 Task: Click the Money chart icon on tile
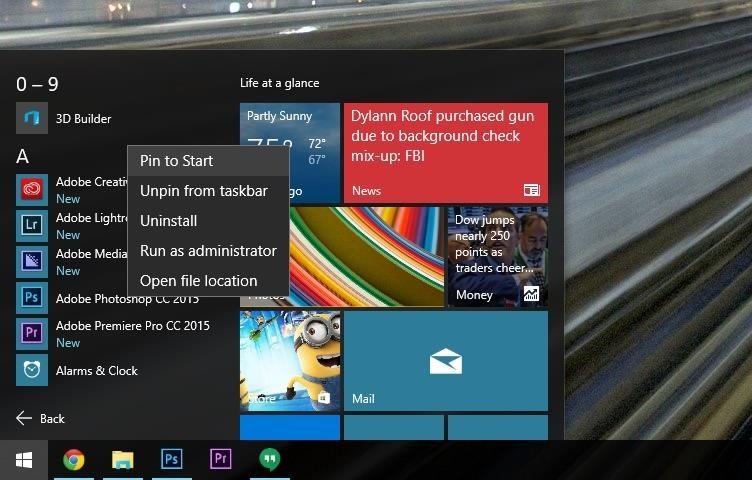[x=531, y=293]
